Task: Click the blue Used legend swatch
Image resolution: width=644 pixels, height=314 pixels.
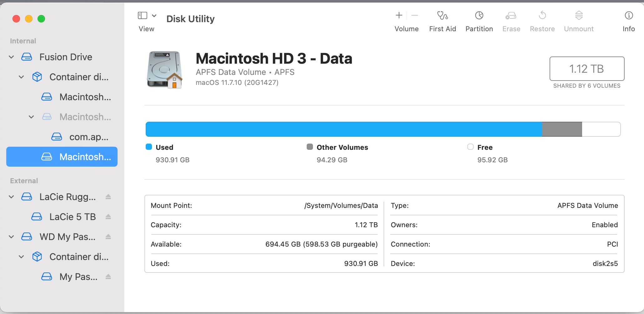Action: pos(149,147)
